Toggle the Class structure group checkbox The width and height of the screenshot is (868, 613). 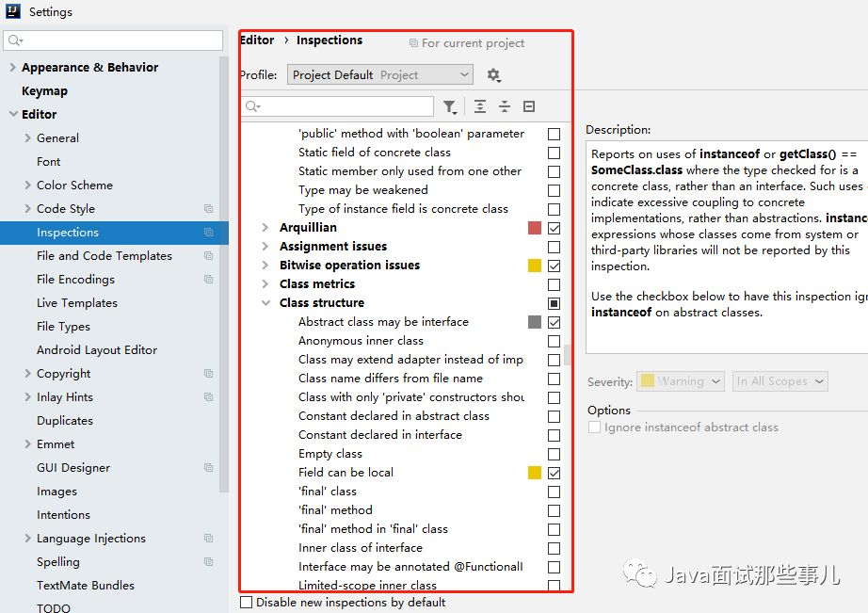pos(554,303)
